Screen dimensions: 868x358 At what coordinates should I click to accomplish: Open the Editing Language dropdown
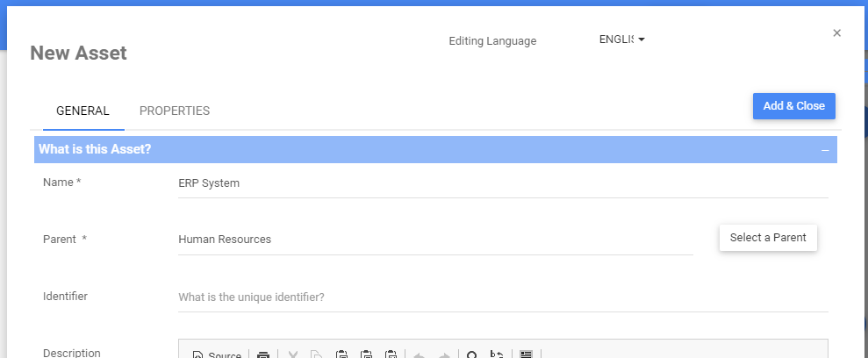[x=621, y=39]
